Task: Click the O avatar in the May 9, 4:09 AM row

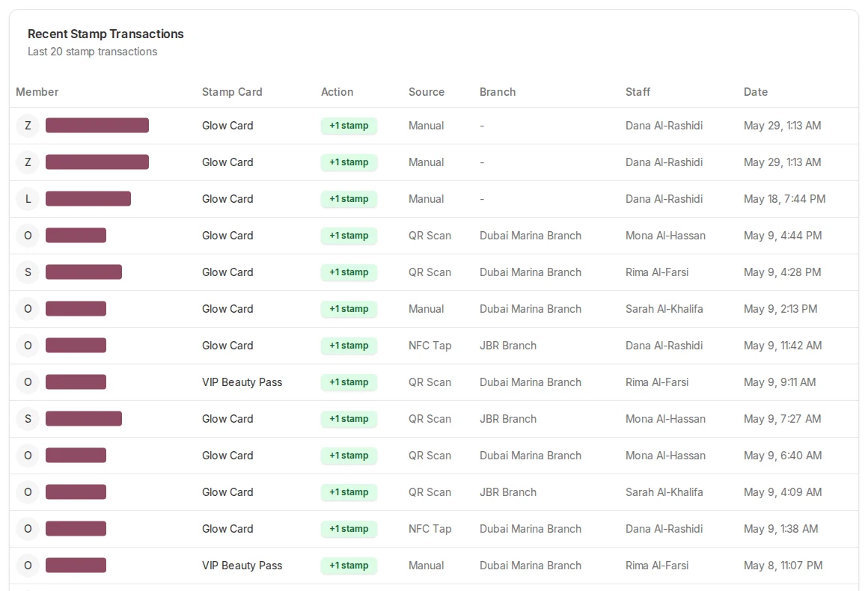Action: click(x=28, y=492)
